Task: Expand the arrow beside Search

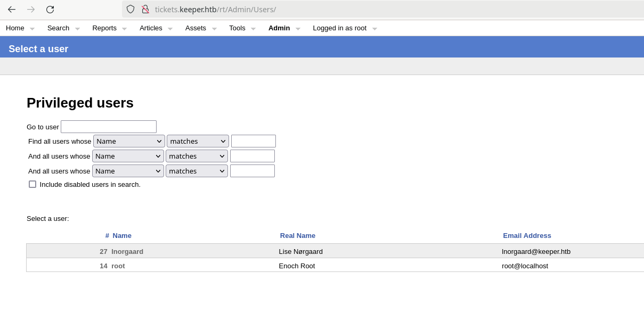Action: [77, 29]
